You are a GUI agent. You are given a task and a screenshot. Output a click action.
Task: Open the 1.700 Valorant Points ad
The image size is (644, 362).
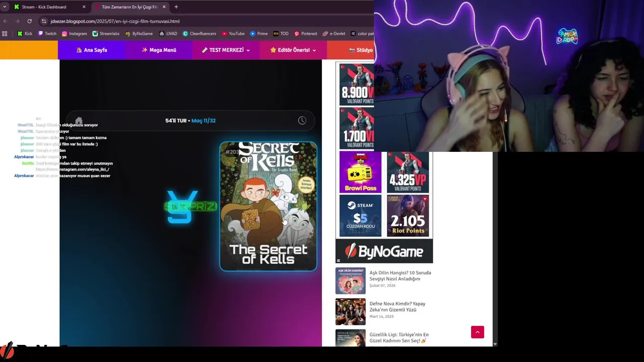[357, 128]
